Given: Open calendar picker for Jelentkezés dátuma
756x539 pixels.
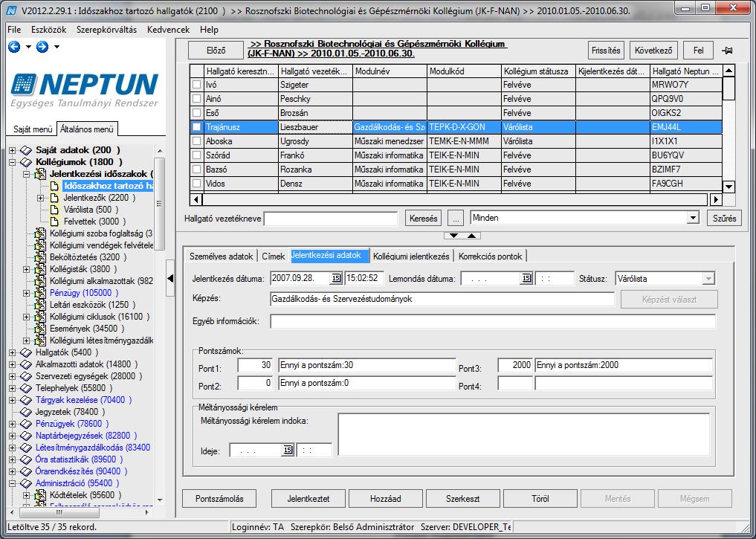Looking at the screenshot, I should click(x=336, y=278).
